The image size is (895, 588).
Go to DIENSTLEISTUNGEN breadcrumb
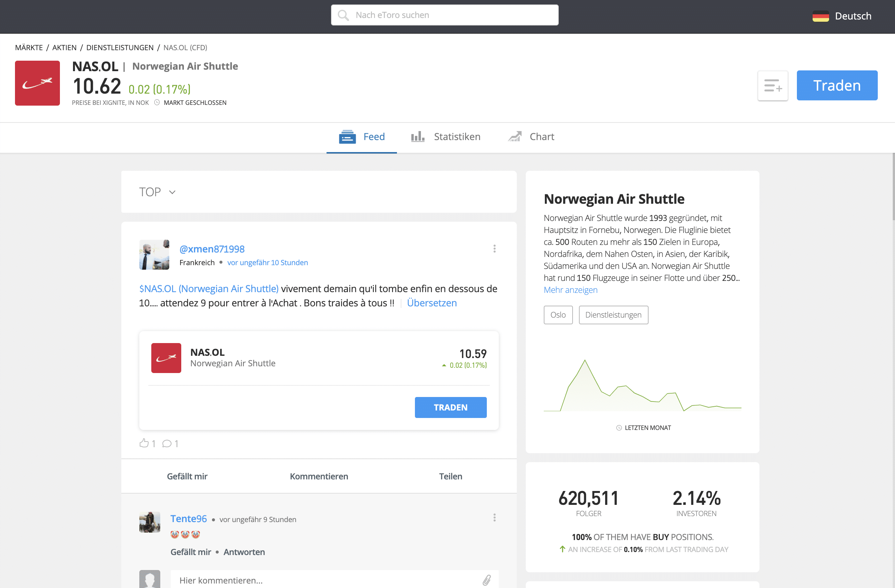[x=120, y=48]
